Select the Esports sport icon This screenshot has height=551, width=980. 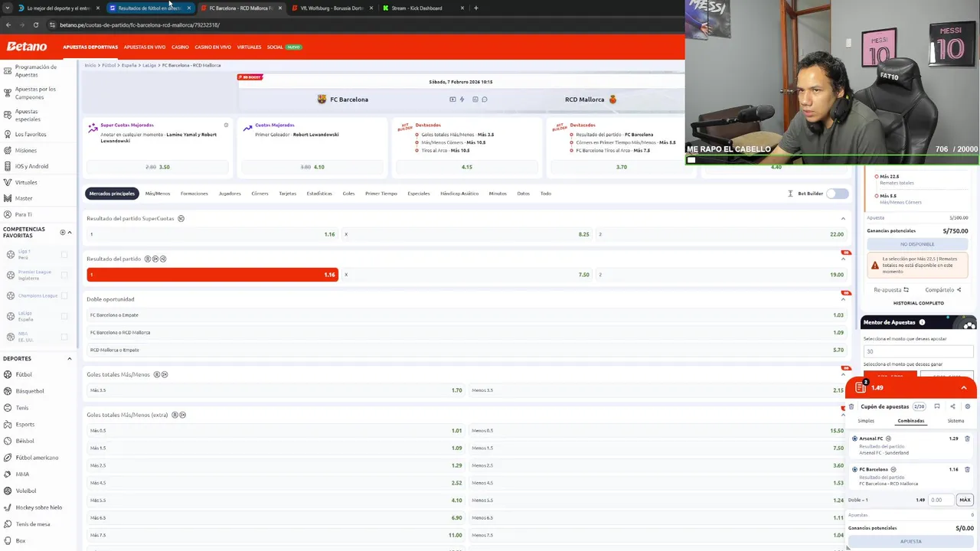point(8,424)
